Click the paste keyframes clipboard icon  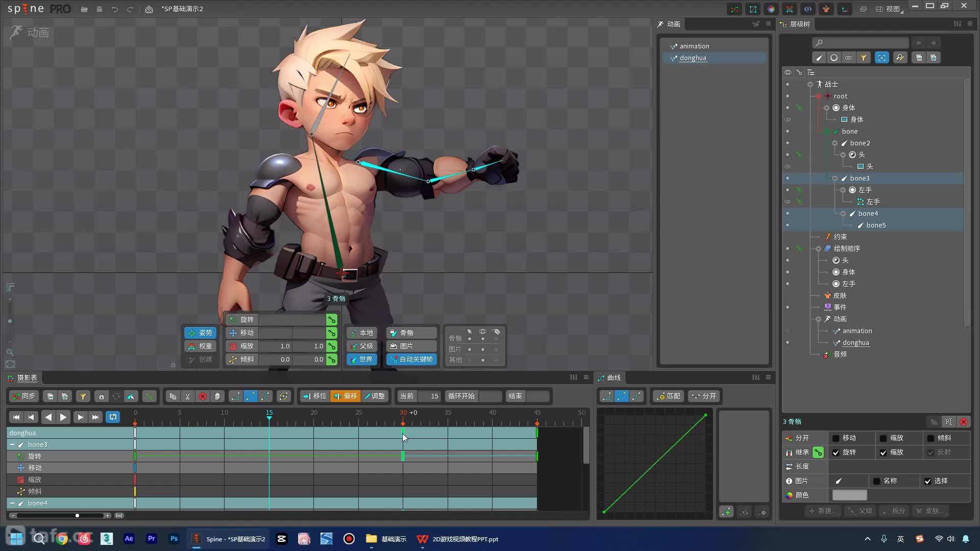click(x=217, y=396)
